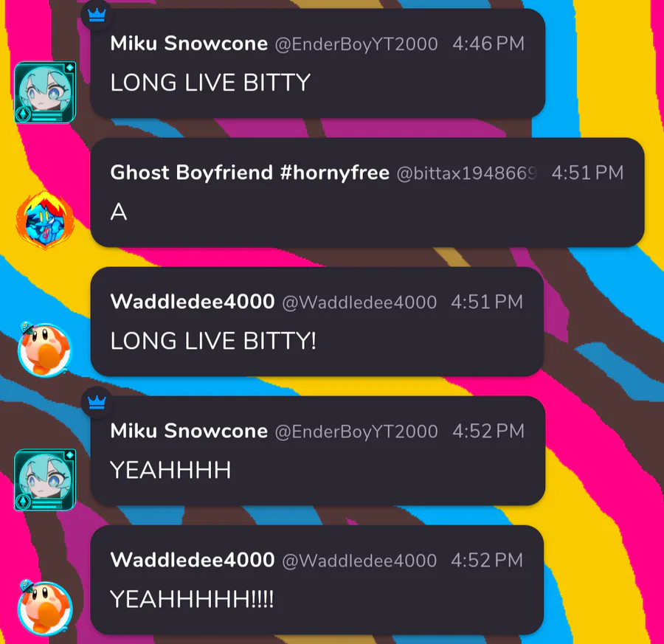This screenshot has height=644, width=664.
Task: Open Miku Snowcone's avatar beside the YEAHHHH message
Action: coord(45,479)
